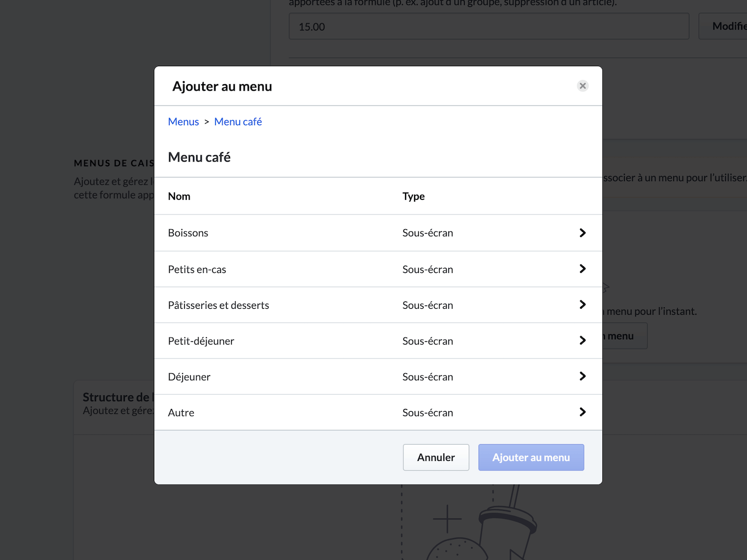Open Pâtisseries et desserts chevron arrow

click(x=582, y=305)
